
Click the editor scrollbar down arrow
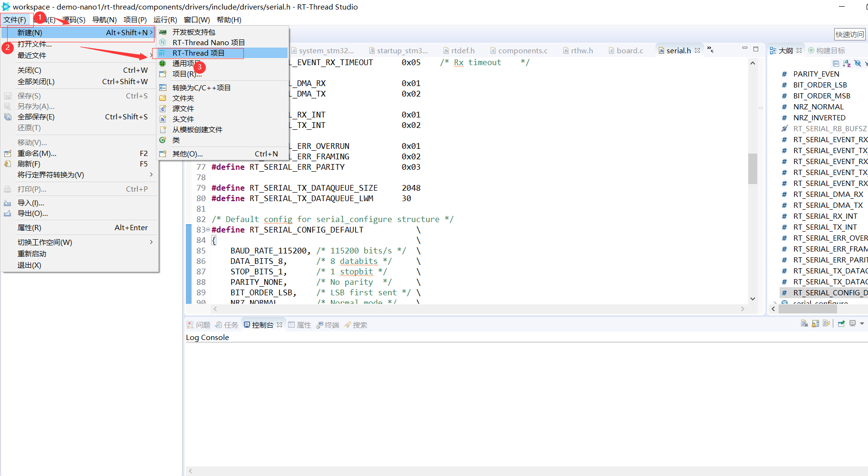[752, 299]
